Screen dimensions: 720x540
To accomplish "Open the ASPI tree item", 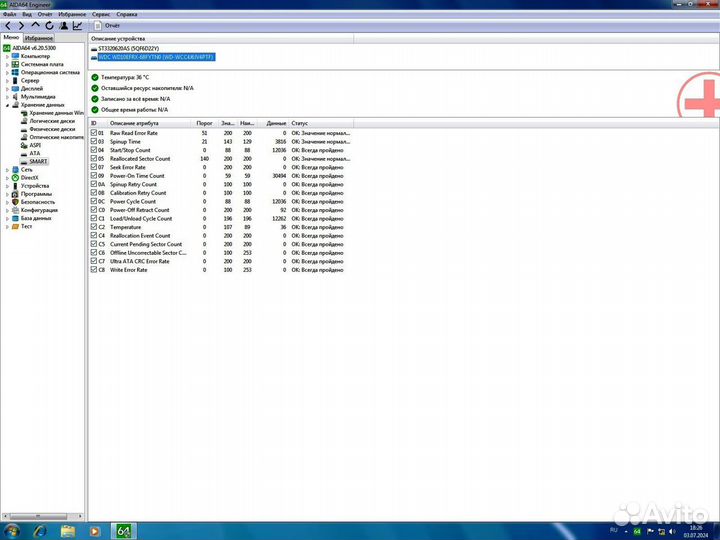I will click(x=35, y=146).
